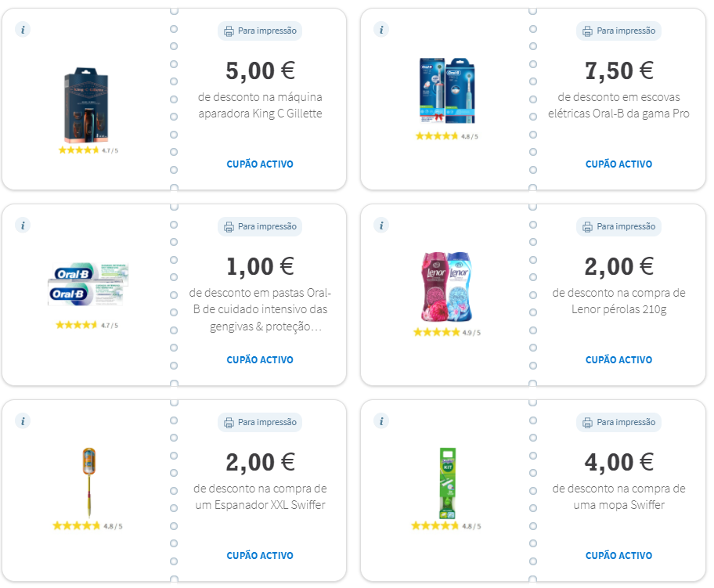Deactivate the Lenor pérolas coupon

pos(618,360)
